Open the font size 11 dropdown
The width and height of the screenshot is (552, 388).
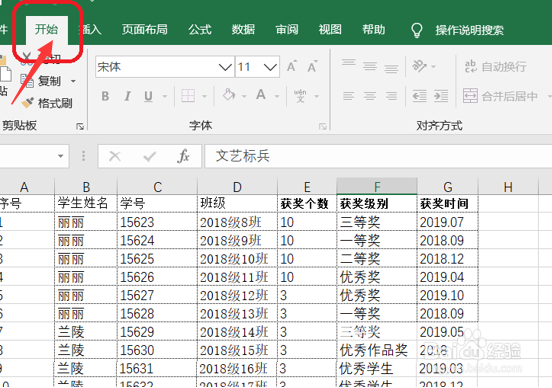pos(270,67)
